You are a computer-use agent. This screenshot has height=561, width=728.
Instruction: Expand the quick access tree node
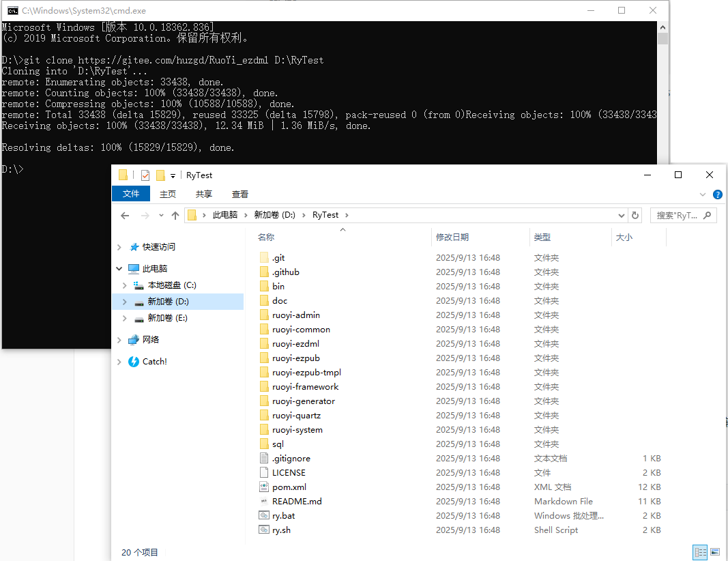click(x=119, y=247)
